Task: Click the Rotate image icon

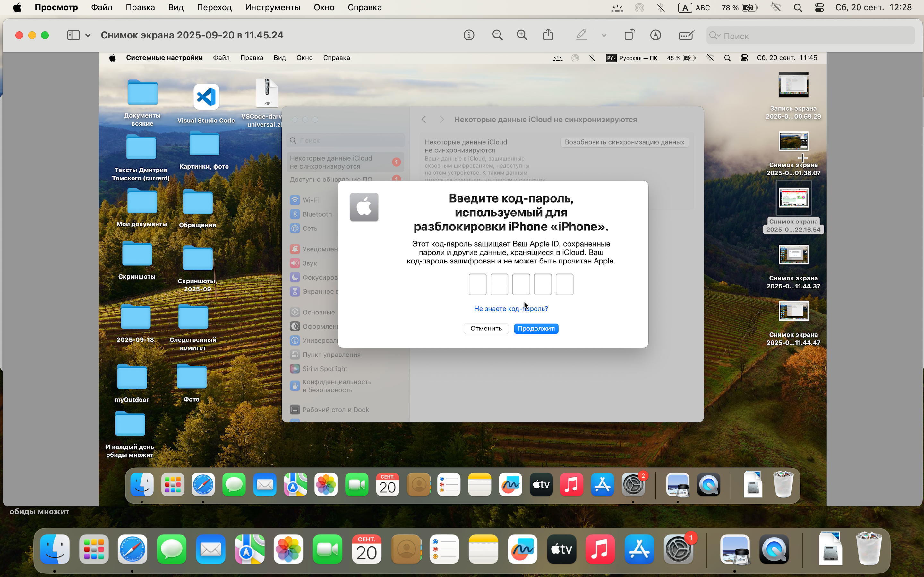Action: click(629, 35)
